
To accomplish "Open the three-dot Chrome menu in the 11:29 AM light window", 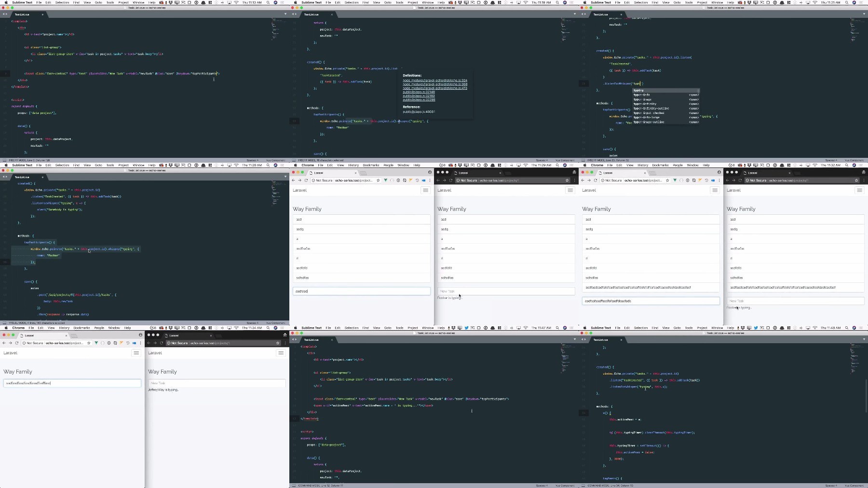I will (430, 180).
